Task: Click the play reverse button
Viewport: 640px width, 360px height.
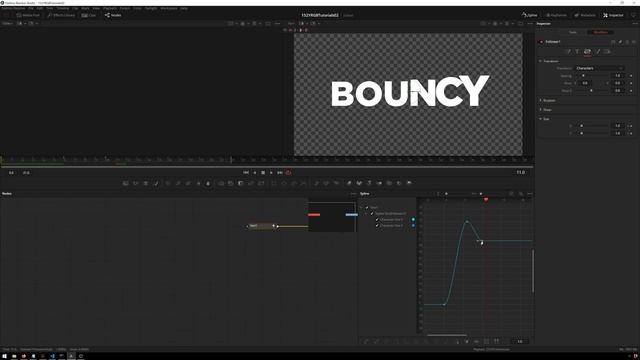Action: click(255, 173)
